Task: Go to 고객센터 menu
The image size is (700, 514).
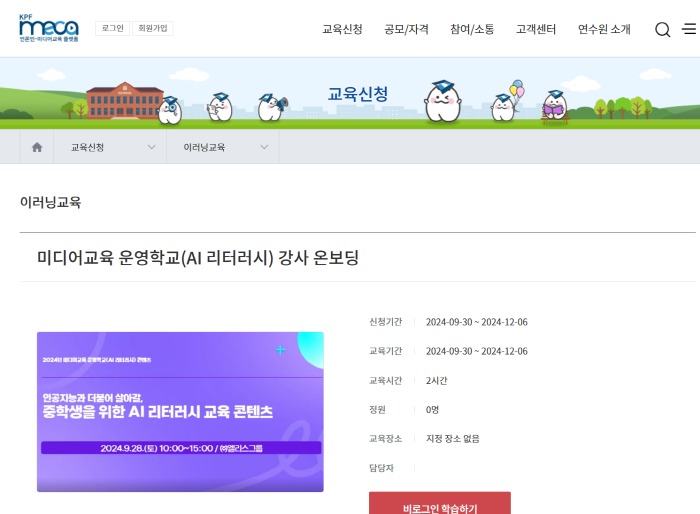Action: 536,29
